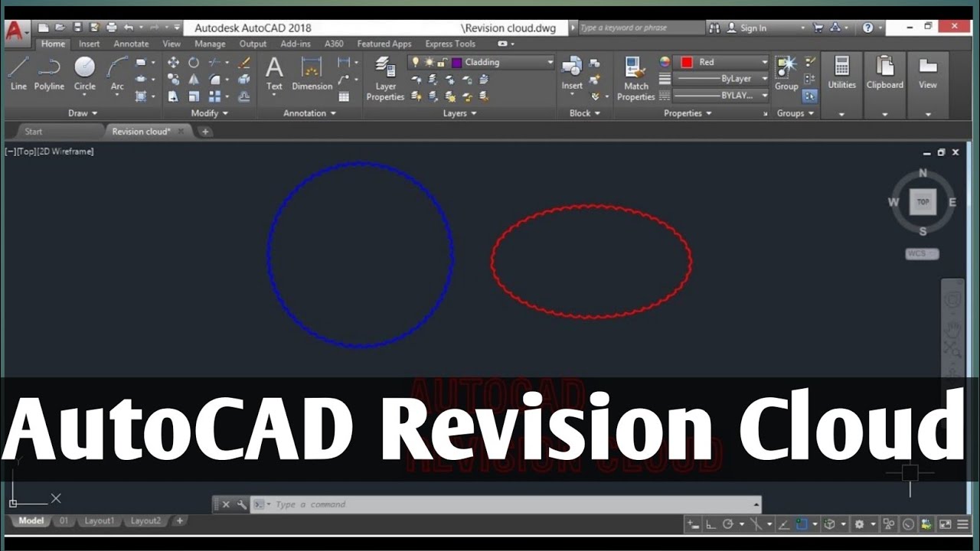Open Layer Properties manager
Screen dimensions: 980x551
point(385,78)
